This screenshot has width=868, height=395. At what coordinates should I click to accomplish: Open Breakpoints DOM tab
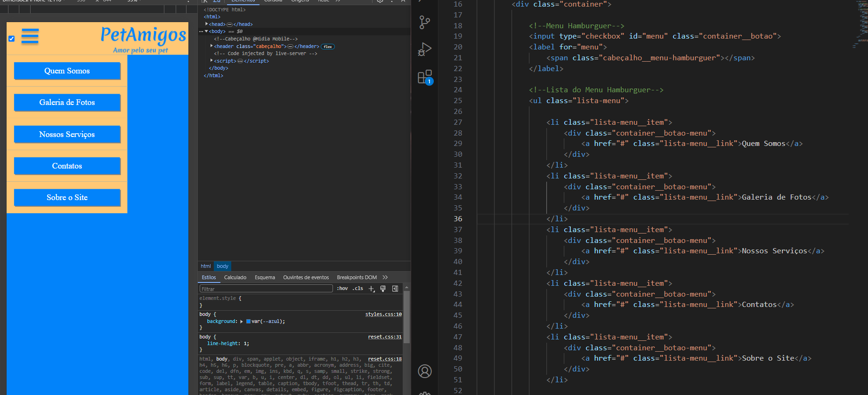tap(357, 277)
